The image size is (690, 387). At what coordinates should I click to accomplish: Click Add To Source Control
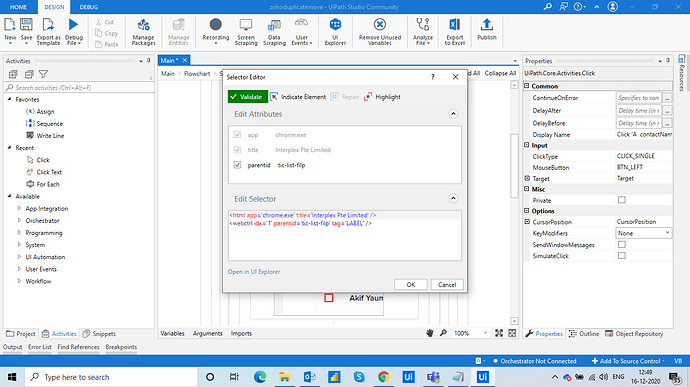[x=628, y=361]
